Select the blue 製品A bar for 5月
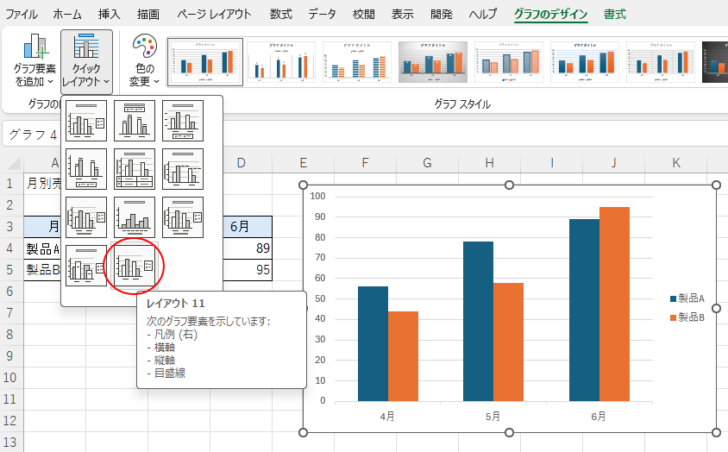 coord(478,321)
